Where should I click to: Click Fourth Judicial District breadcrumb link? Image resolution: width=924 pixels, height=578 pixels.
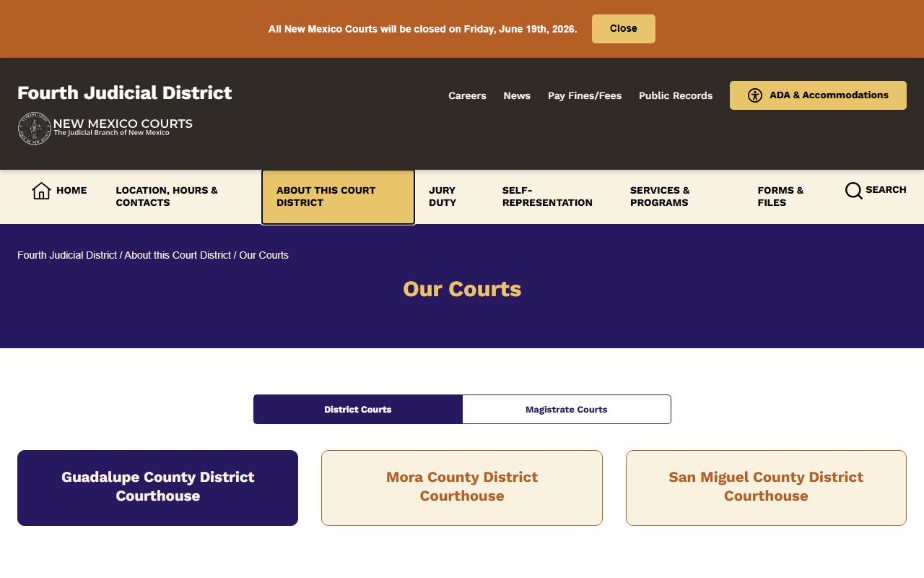67,255
